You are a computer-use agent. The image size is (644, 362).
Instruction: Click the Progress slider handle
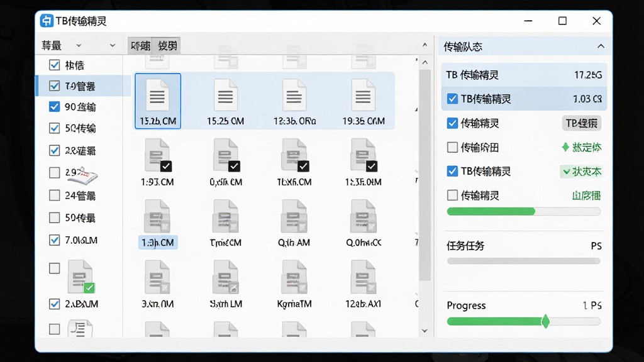pyautogui.click(x=545, y=321)
